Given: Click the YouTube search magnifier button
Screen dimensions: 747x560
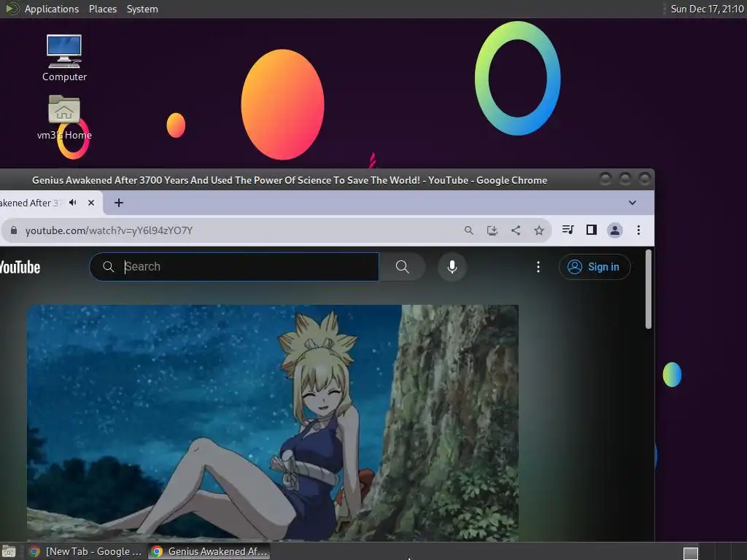Looking at the screenshot, I should [x=402, y=267].
